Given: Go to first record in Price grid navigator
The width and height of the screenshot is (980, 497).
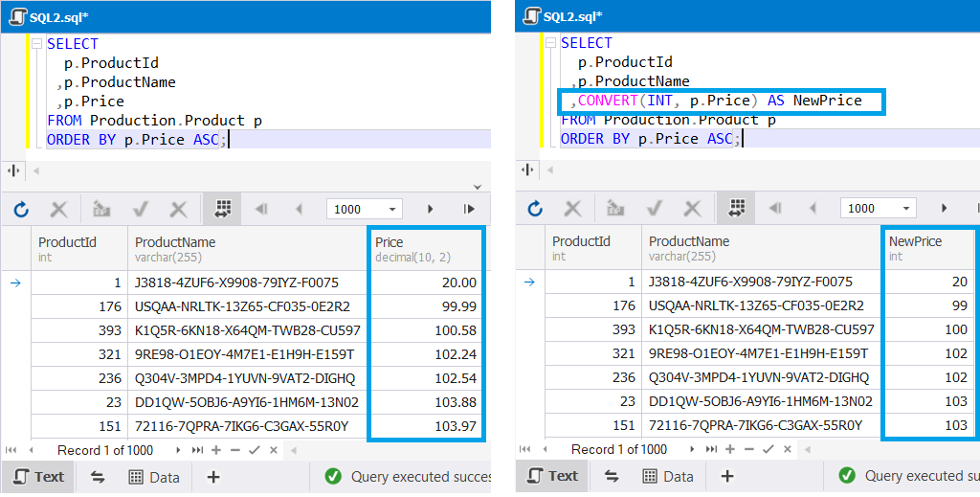Looking at the screenshot, I should pyautogui.click(x=11, y=450).
